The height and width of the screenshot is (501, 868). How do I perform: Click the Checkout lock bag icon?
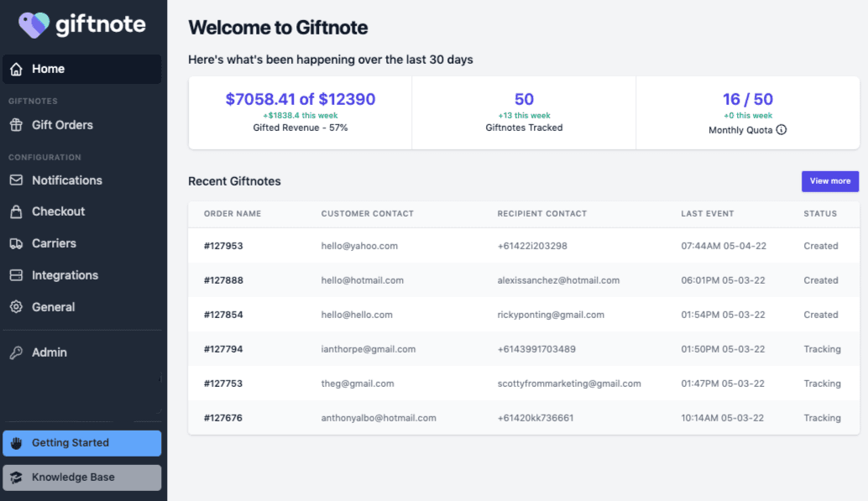(16, 211)
